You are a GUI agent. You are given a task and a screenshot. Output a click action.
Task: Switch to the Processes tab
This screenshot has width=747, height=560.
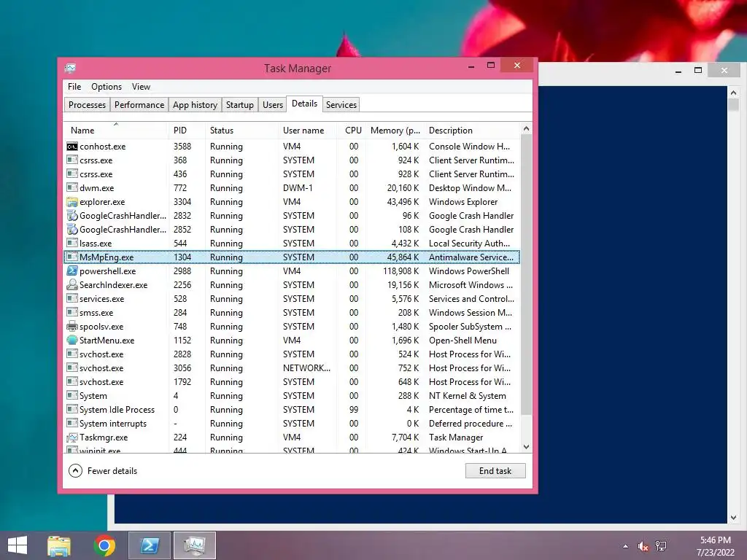point(88,105)
